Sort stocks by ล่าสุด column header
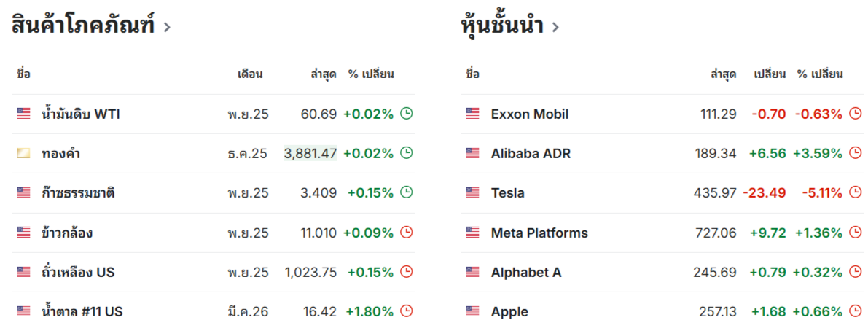Viewport: 868px width, 328px height. coord(723,74)
